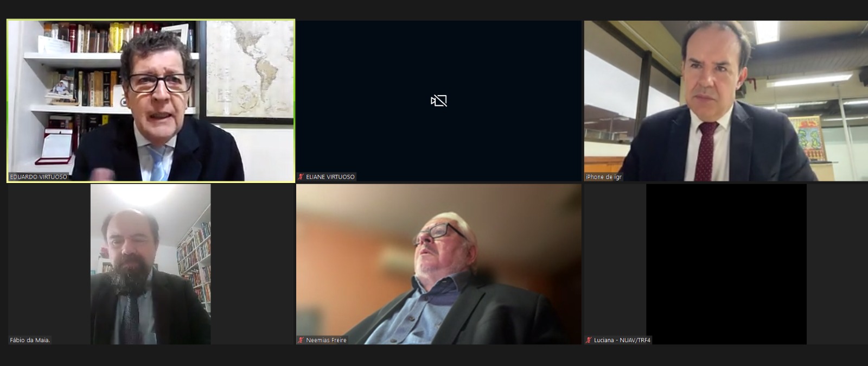Image resolution: width=868 pixels, height=366 pixels.
Task: Click the "iPhone de igr" name label
Action: [603, 177]
